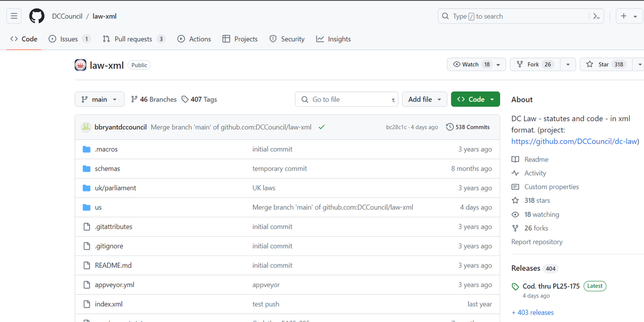Click the 'temporary commit' message
Image resolution: width=644 pixels, height=322 pixels.
[x=280, y=169]
